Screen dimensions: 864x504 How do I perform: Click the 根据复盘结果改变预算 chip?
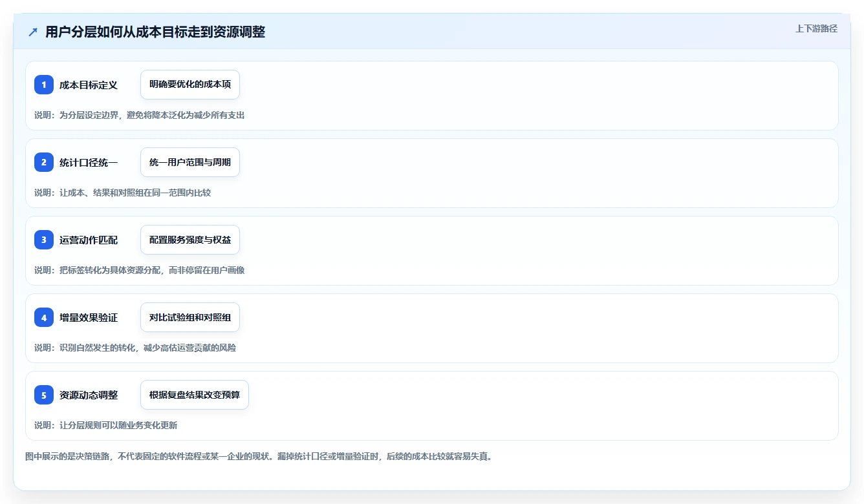(x=195, y=395)
